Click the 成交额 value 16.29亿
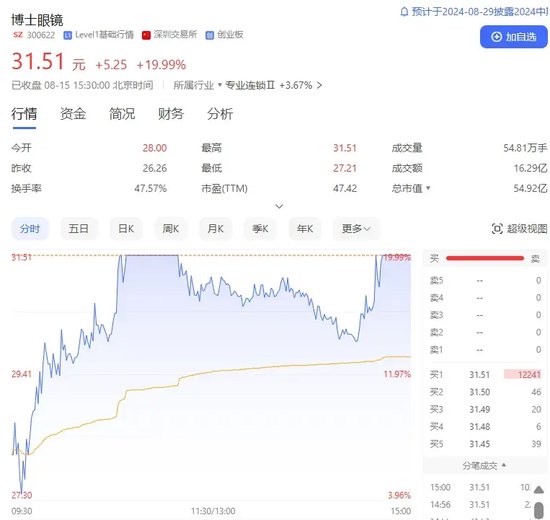Screen dimensions: 550x520 [530, 168]
